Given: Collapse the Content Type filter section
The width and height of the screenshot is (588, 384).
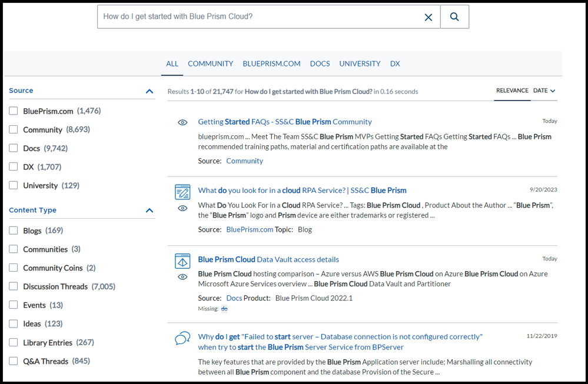Looking at the screenshot, I should tap(150, 210).
